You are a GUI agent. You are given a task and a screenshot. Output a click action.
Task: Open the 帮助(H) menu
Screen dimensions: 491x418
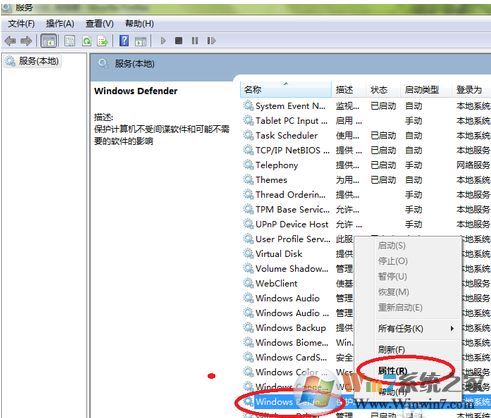[139, 24]
